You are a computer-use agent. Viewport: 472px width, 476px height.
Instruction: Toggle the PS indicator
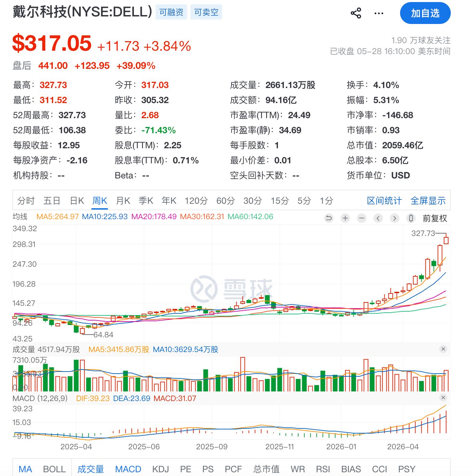[208, 469]
